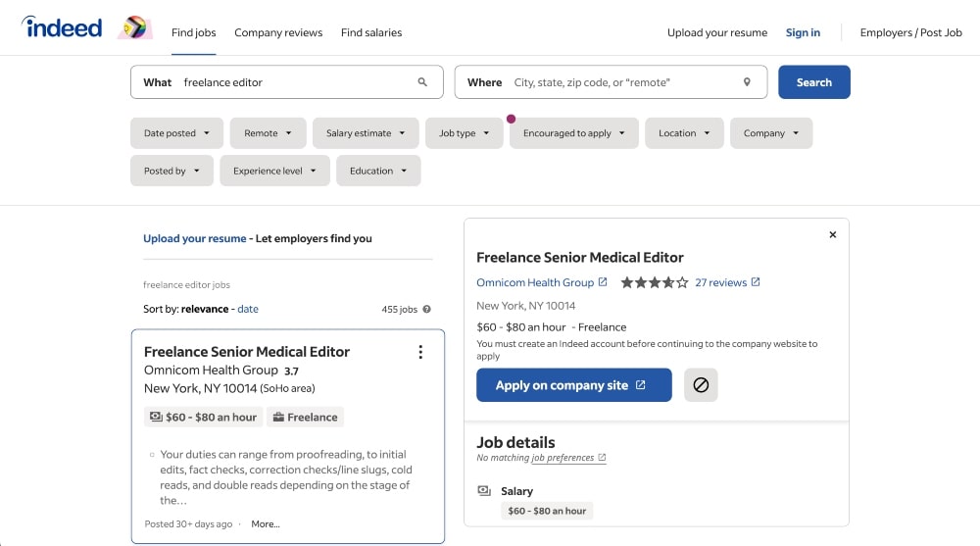This screenshot has width=980, height=546.
Task: Expand the Experience level filter
Action: point(274,171)
